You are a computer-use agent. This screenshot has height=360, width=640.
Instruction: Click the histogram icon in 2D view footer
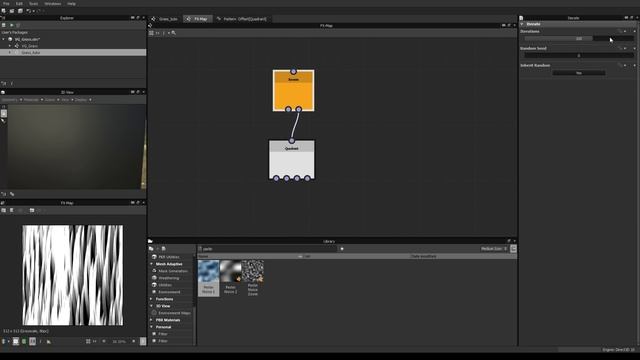[x=49, y=342]
